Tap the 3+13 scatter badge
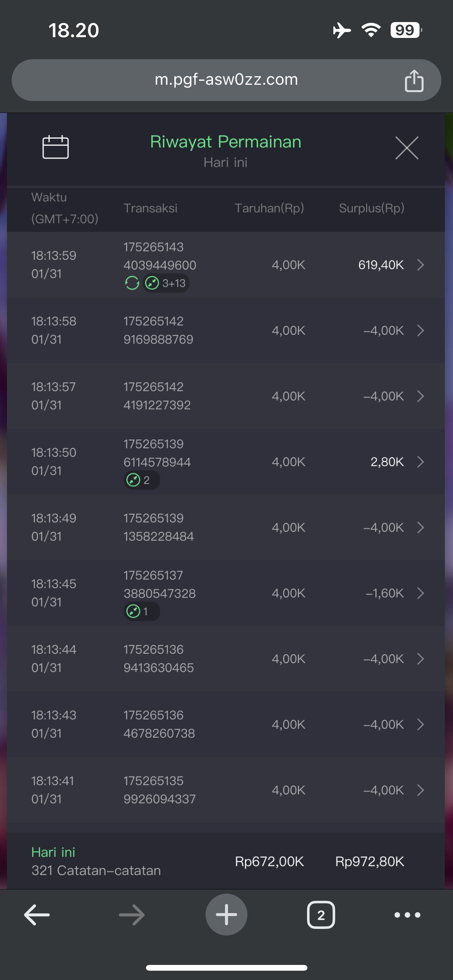 (x=166, y=283)
